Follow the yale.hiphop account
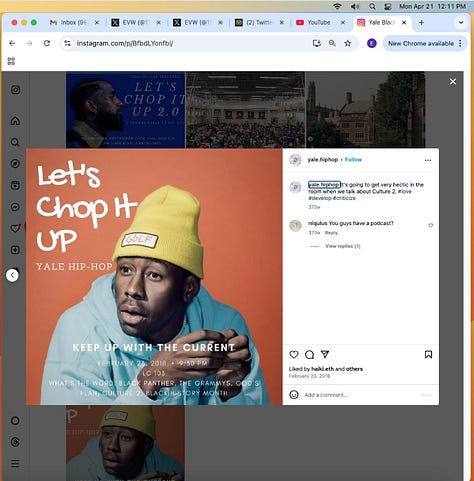 click(353, 160)
